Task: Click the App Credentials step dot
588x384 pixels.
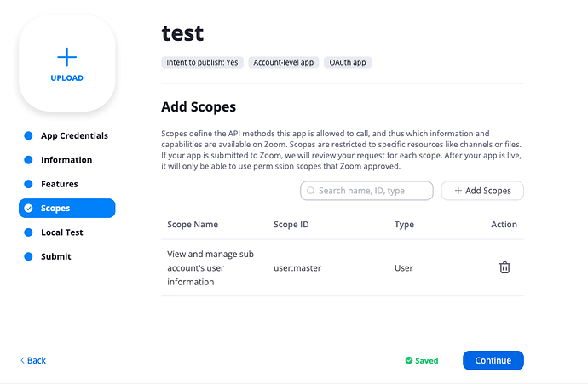Action: [x=28, y=136]
